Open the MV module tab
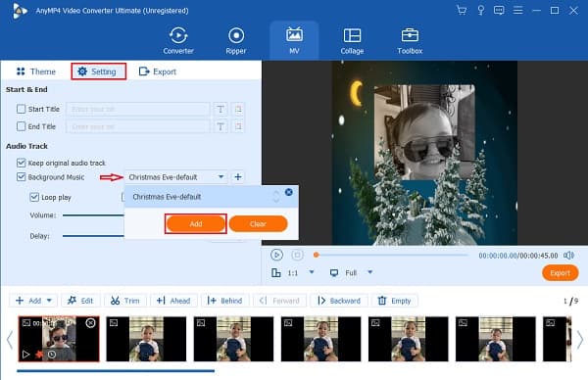The image size is (588, 380). click(x=294, y=41)
